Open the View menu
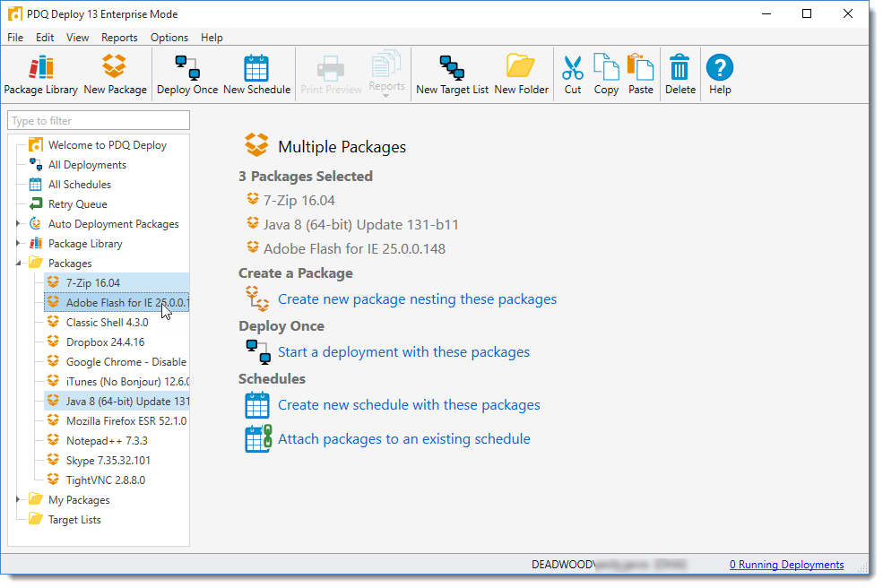The image size is (883, 588). coord(77,38)
